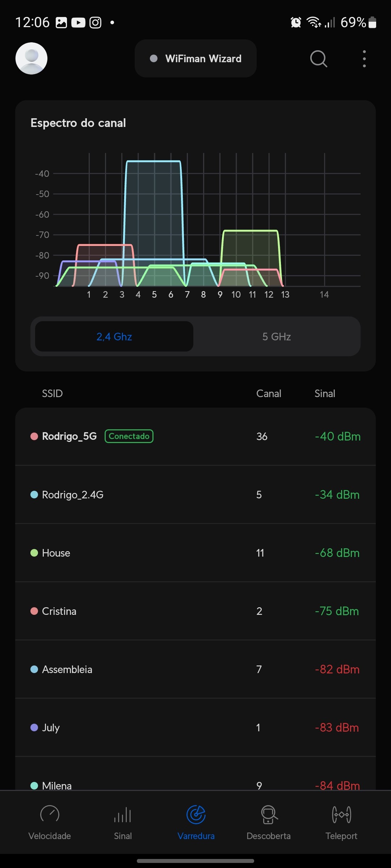The height and width of the screenshot is (868, 391).
Task: Open the user profile avatar
Action: (x=31, y=59)
